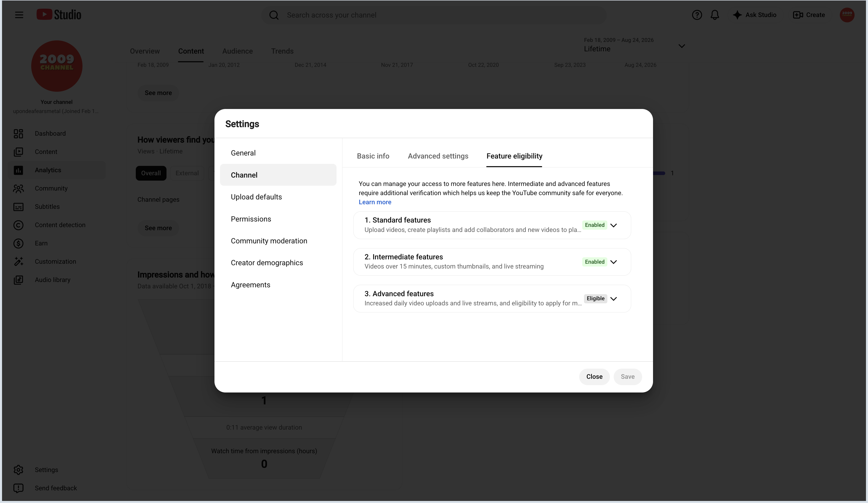Switch to the Advanced settings tab
Viewport: 868px width, 503px height.
tap(438, 156)
